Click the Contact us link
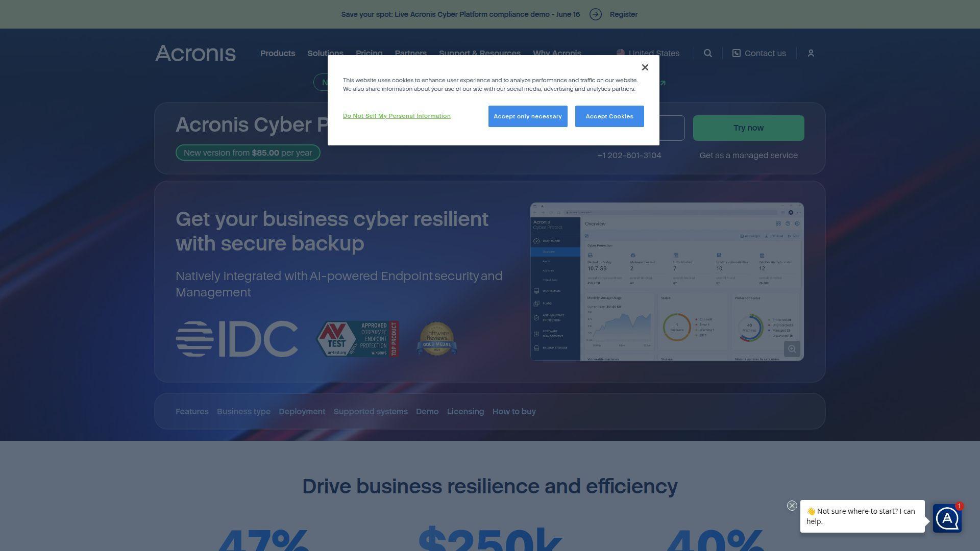Image resolution: width=980 pixels, height=551 pixels. click(759, 53)
